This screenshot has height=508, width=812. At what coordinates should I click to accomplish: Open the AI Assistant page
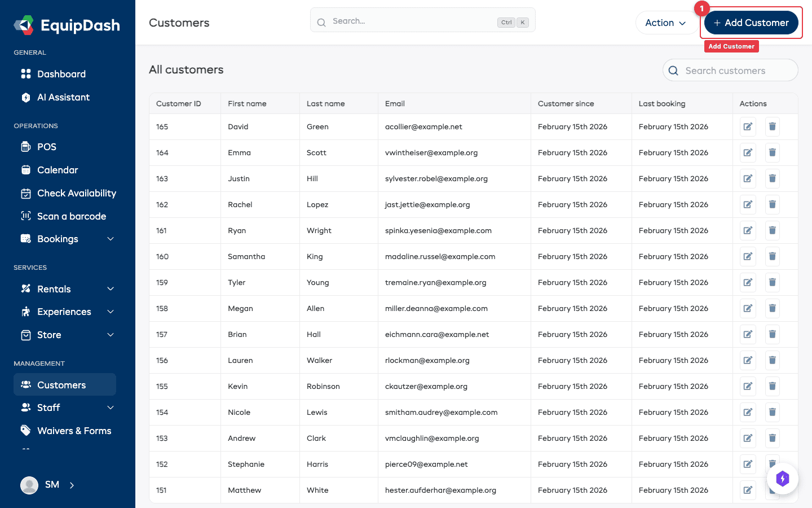pos(63,97)
